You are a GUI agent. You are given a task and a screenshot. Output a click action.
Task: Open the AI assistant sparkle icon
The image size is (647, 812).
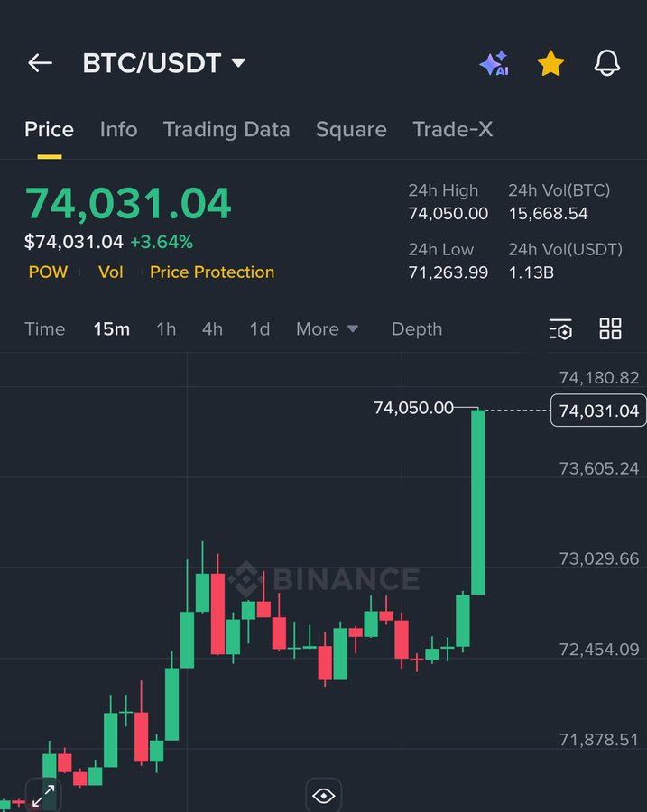494,63
